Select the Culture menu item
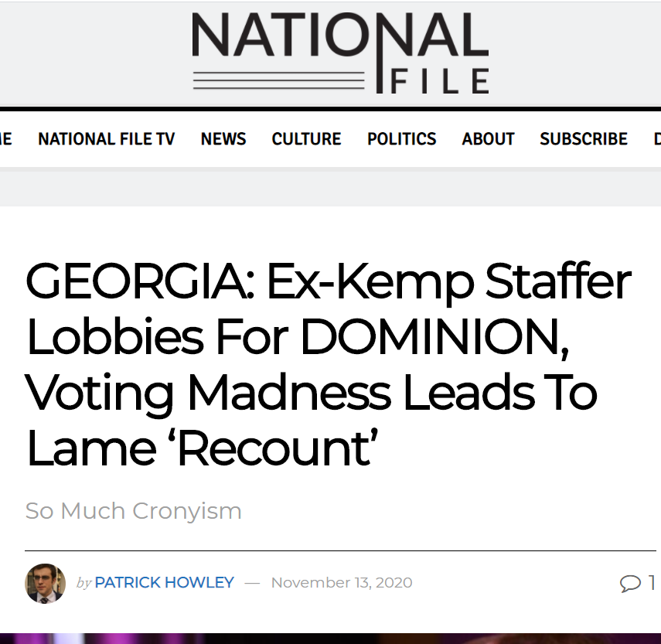The image size is (661, 644). click(306, 139)
